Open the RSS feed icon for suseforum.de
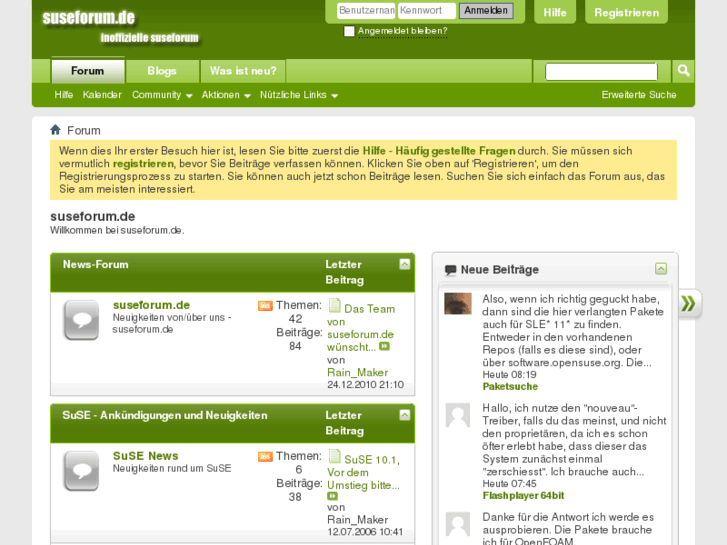 pyautogui.click(x=265, y=306)
